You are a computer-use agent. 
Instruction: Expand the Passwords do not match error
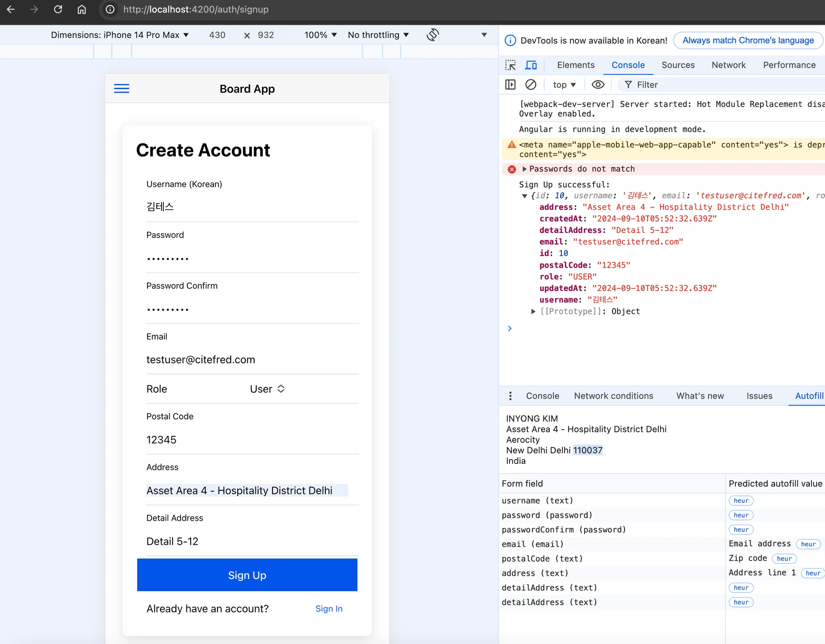pos(524,169)
